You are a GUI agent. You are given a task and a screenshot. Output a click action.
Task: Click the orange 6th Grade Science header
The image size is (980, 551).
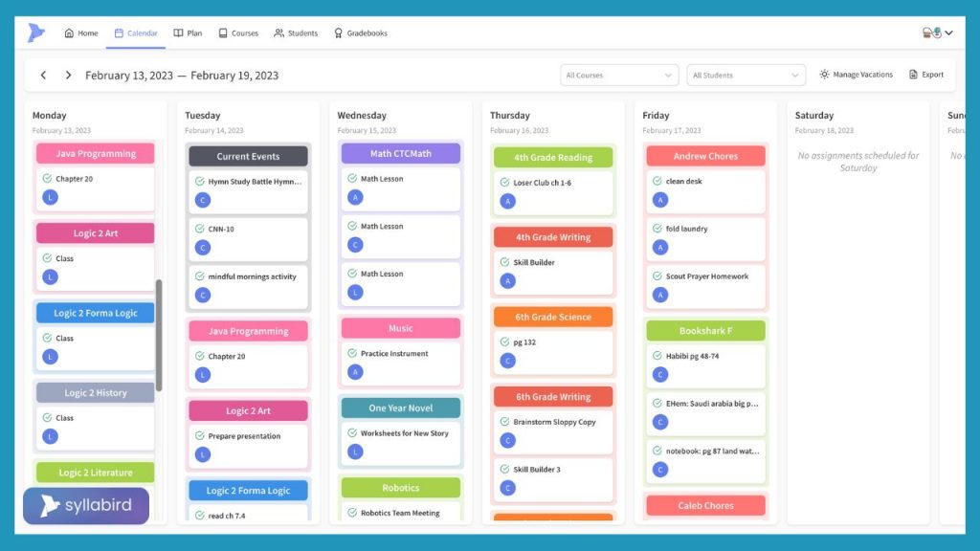tap(553, 317)
